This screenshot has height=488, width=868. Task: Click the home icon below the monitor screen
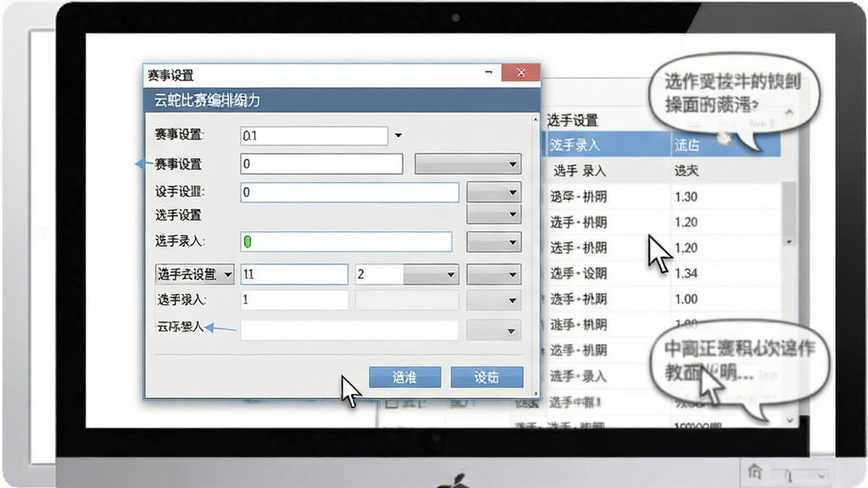click(x=754, y=472)
